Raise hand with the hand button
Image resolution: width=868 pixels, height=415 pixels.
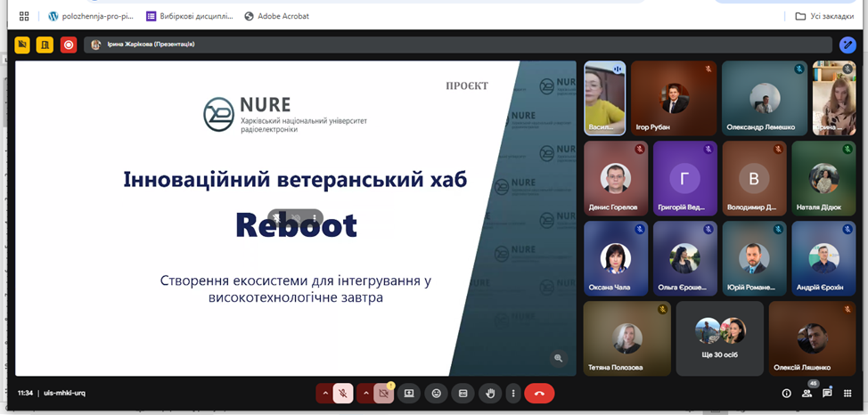coord(490,394)
